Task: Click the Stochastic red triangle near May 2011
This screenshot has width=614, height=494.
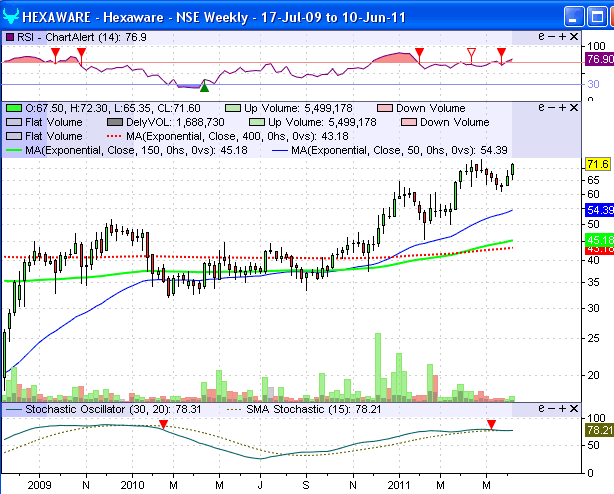Action: [x=491, y=424]
